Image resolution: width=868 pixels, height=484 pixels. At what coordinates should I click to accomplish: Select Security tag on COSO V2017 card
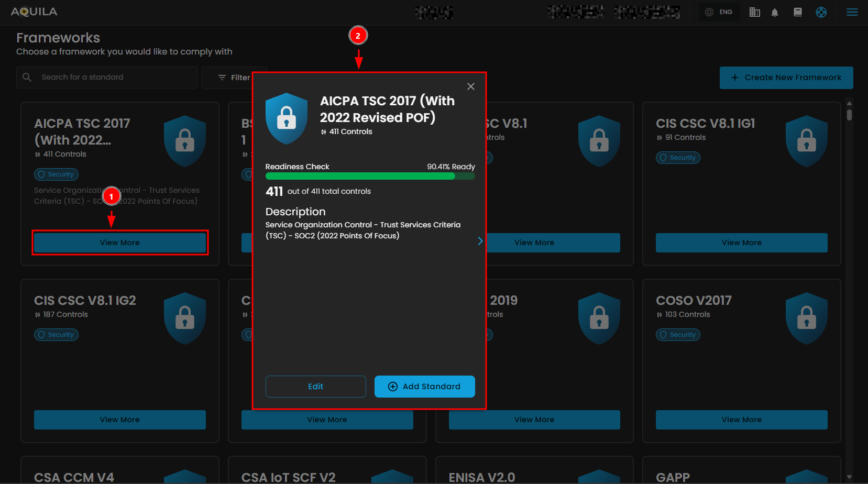tap(678, 335)
